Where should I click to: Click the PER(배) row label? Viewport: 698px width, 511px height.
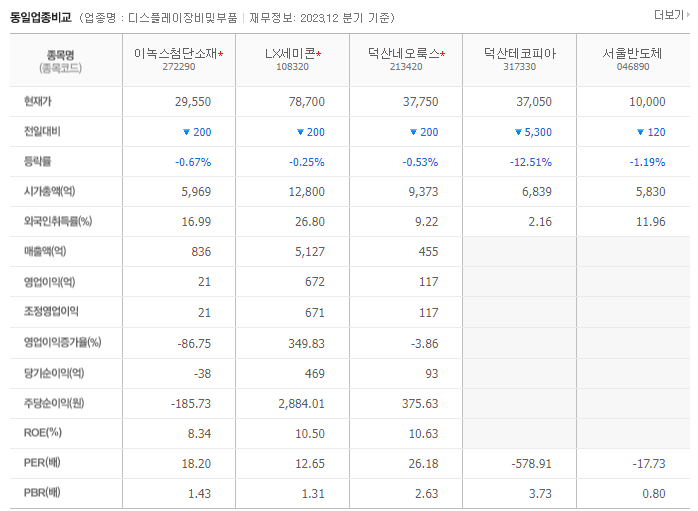click(x=42, y=463)
